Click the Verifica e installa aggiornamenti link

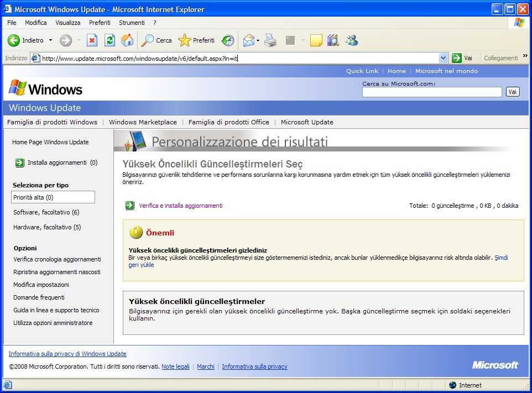point(181,206)
